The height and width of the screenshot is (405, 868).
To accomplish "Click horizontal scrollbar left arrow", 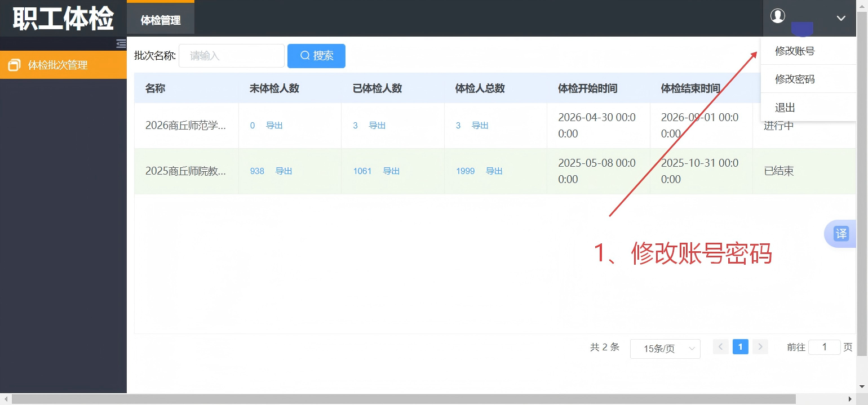I will (6, 399).
